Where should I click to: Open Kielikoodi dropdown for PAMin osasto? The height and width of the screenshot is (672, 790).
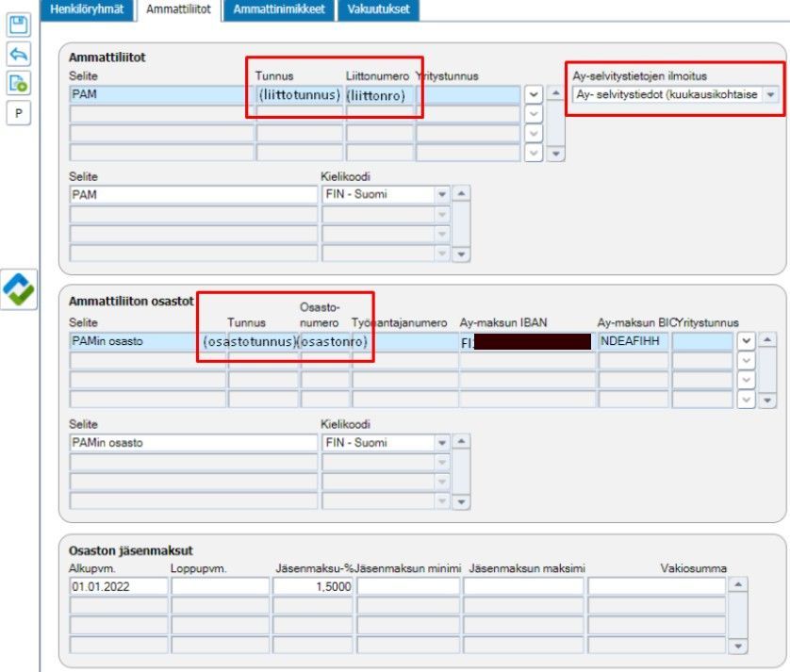[442, 443]
